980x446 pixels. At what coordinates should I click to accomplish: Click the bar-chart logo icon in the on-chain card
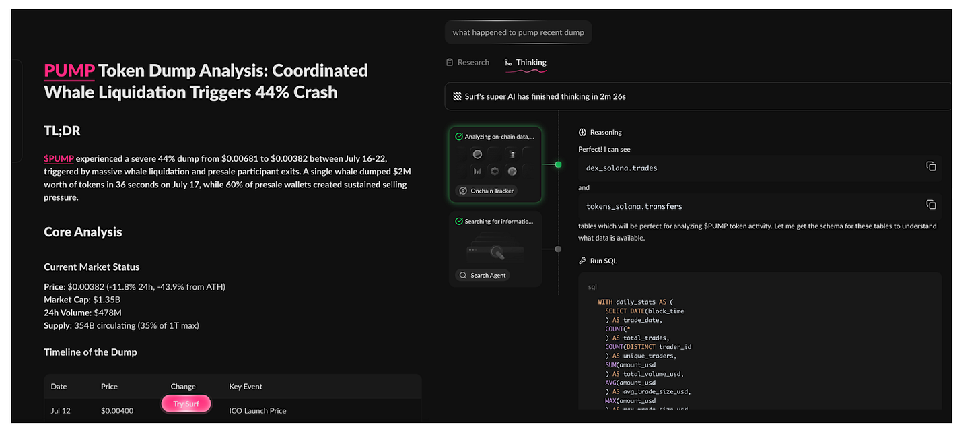coord(477,171)
